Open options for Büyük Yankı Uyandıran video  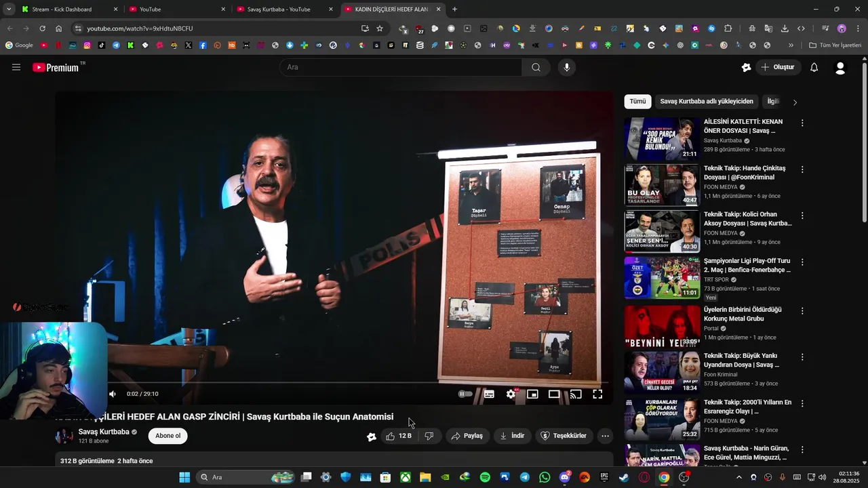(802, 357)
